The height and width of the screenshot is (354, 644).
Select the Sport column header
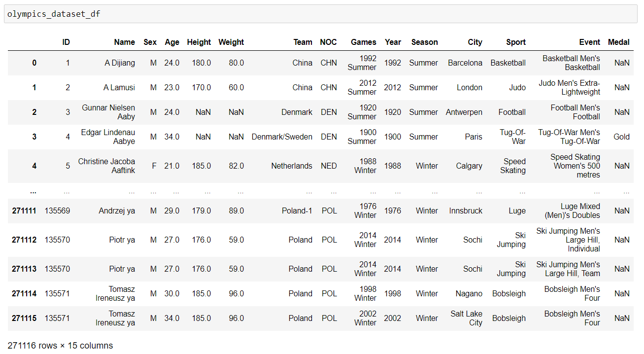tap(515, 42)
